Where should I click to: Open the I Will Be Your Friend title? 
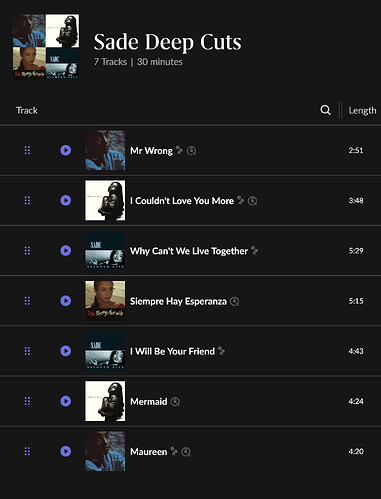[172, 351]
